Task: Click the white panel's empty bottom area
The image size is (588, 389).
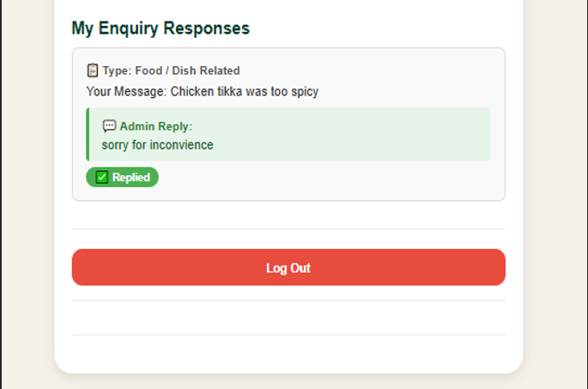Action: pyautogui.click(x=288, y=353)
